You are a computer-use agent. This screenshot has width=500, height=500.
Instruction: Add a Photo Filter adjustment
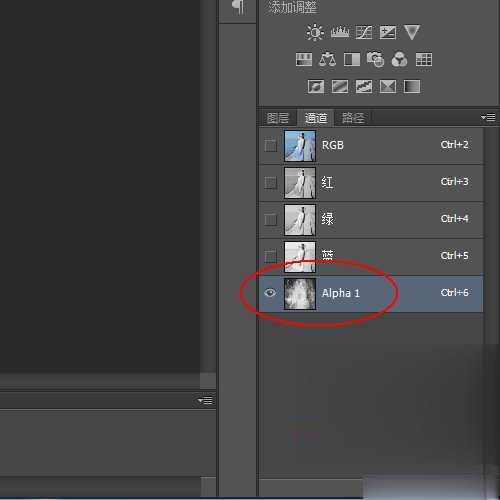(x=375, y=59)
